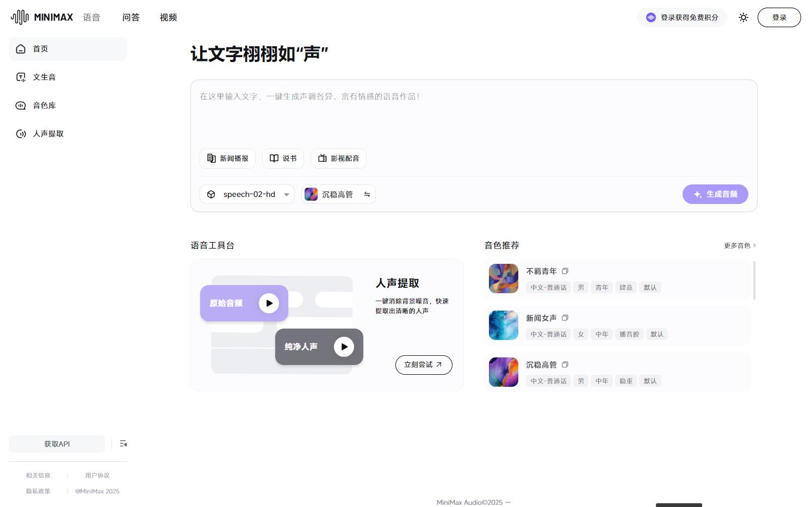Select the 影视配音 preset
Screen dimensions: 812x507
[x=338, y=158]
